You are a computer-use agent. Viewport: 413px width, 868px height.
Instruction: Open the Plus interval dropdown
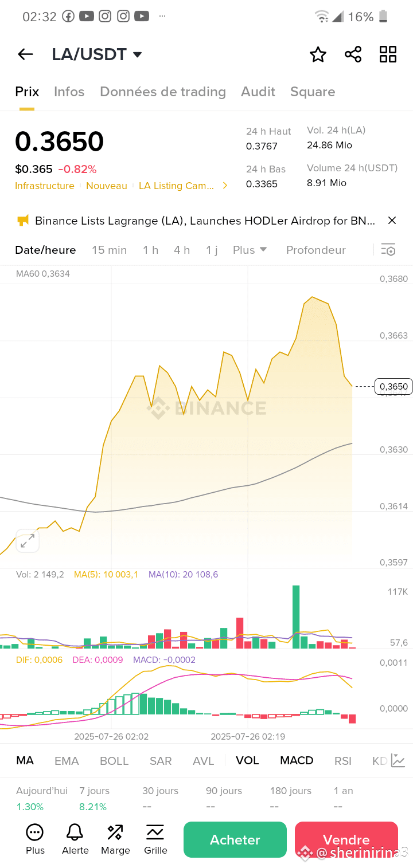[250, 250]
